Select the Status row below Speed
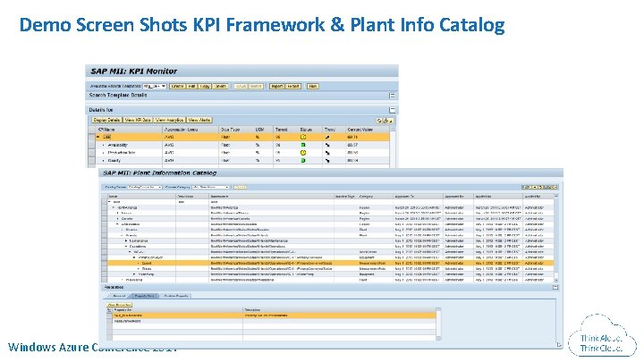Viewport: 644px width, 362px height. click(x=331, y=268)
